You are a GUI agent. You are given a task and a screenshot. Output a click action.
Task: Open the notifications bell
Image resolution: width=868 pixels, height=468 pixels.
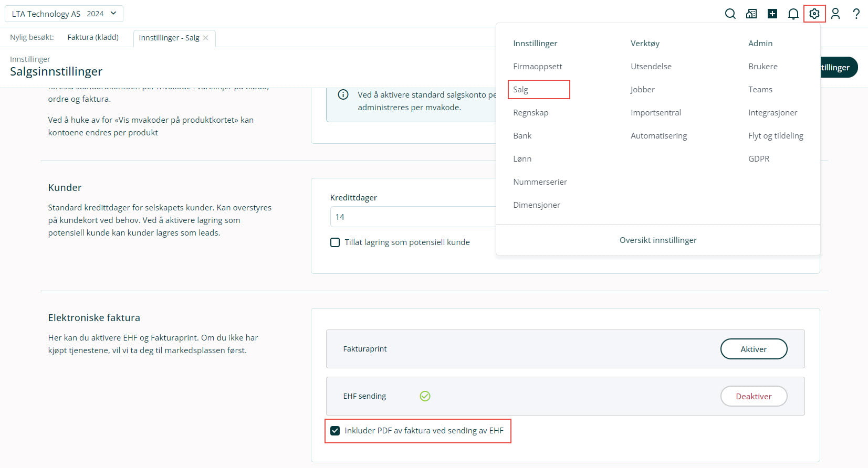click(x=793, y=14)
